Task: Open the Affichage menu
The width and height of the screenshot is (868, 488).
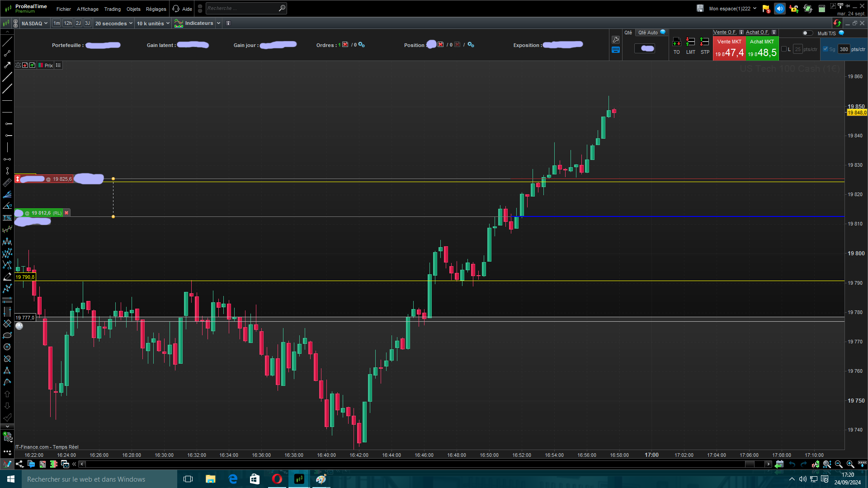Action: click(x=87, y=9)
